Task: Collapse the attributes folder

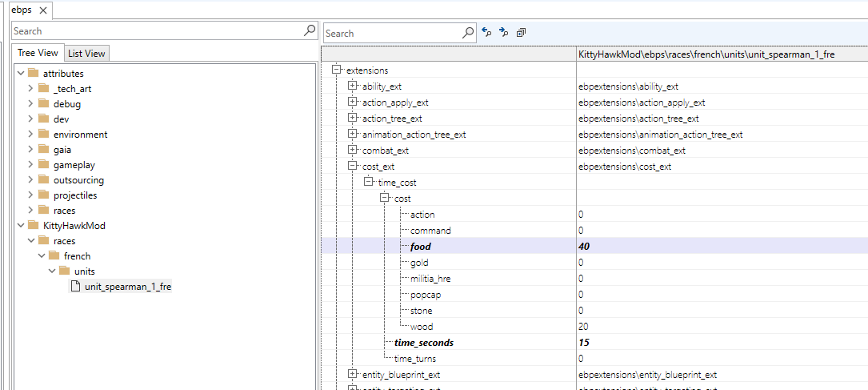Action: (21, 73)
